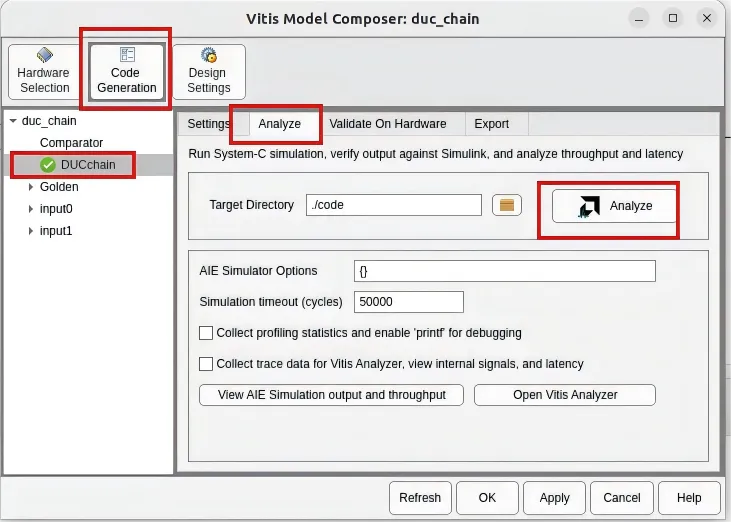Image resolution: width=731 pixels, height=522 pixels.
Task: Maximize the Vitis Model Composer window
Action: coord(672,18)
